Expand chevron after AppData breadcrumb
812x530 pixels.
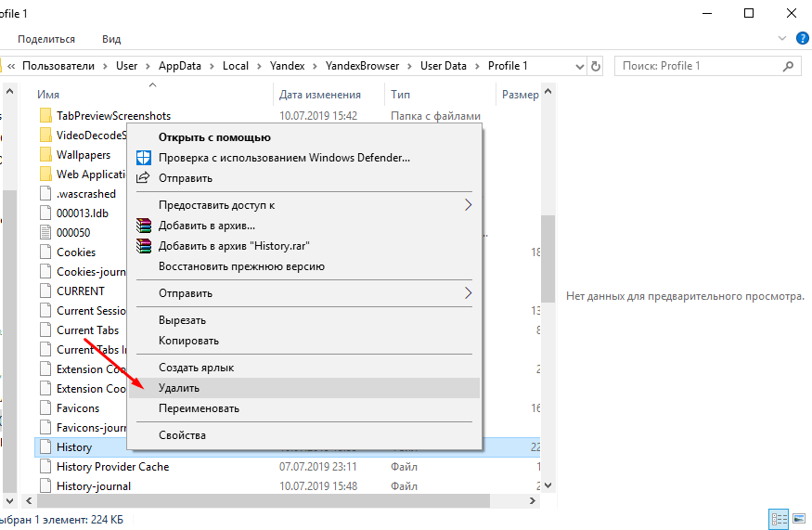pos(212,66)
